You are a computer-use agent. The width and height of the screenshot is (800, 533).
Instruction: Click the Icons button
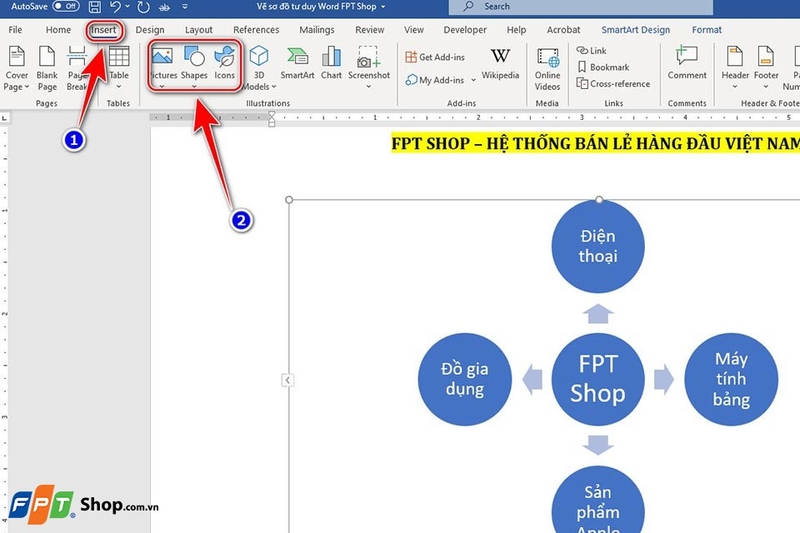click(x=224, y=63)
